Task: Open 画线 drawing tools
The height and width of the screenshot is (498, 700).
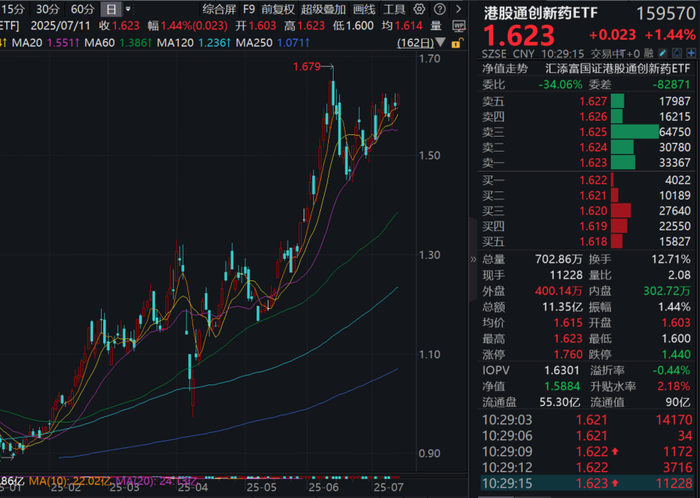Action: (x=364, y=9)
